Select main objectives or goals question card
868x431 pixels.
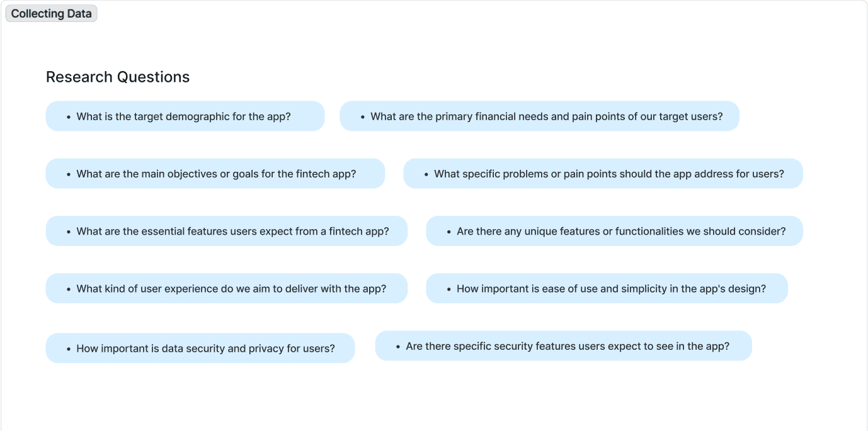coord(215,174)
